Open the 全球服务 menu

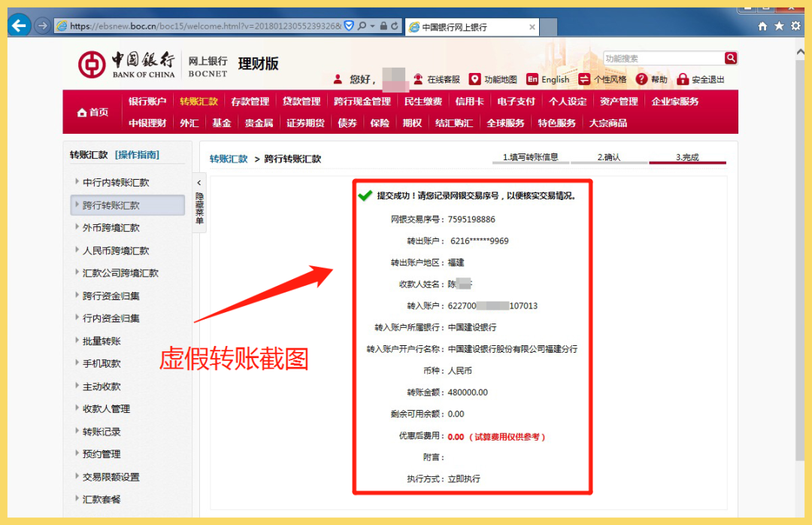click(505, 123)
